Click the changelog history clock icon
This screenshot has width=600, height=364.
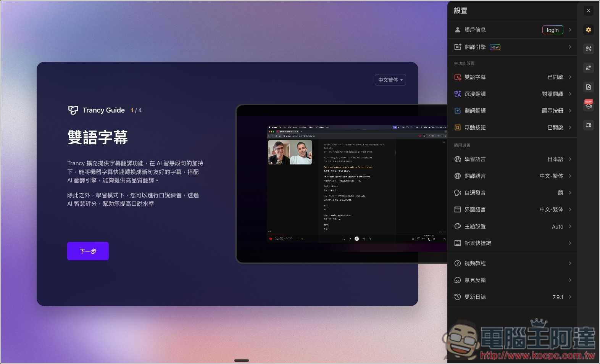[x=458, y=297]
